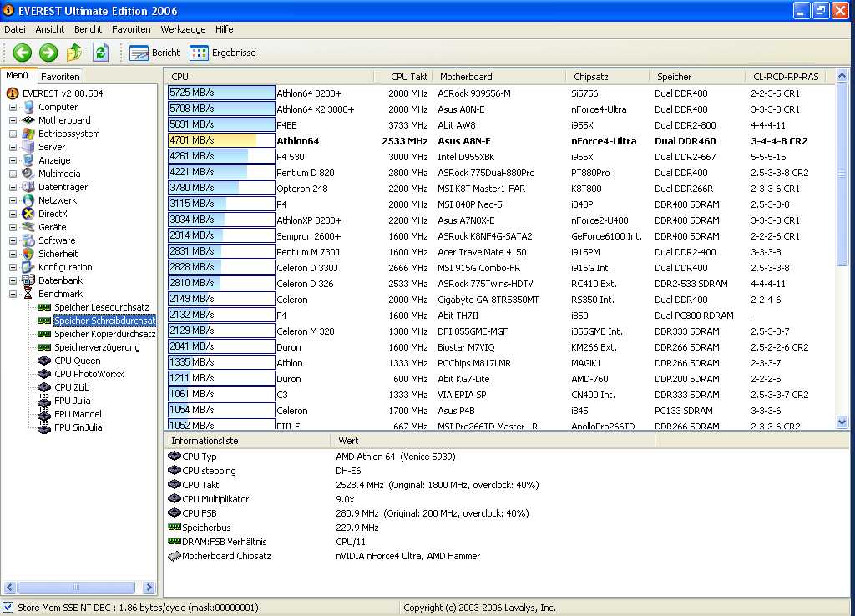Viewport: 855px width, 616px height.
Task: Select the Datenträger tree icon
Action: (28, 187)
